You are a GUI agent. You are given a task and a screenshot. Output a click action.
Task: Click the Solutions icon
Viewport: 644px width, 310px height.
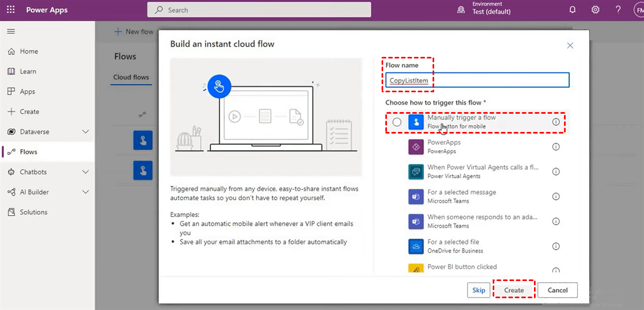11,212
